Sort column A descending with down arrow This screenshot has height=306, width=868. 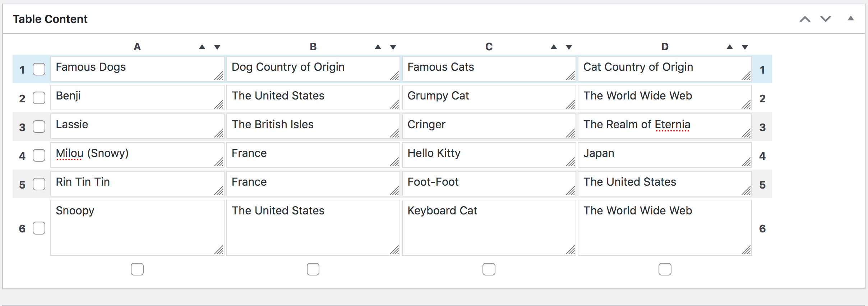pyautogui.click(x=217, y=47)
